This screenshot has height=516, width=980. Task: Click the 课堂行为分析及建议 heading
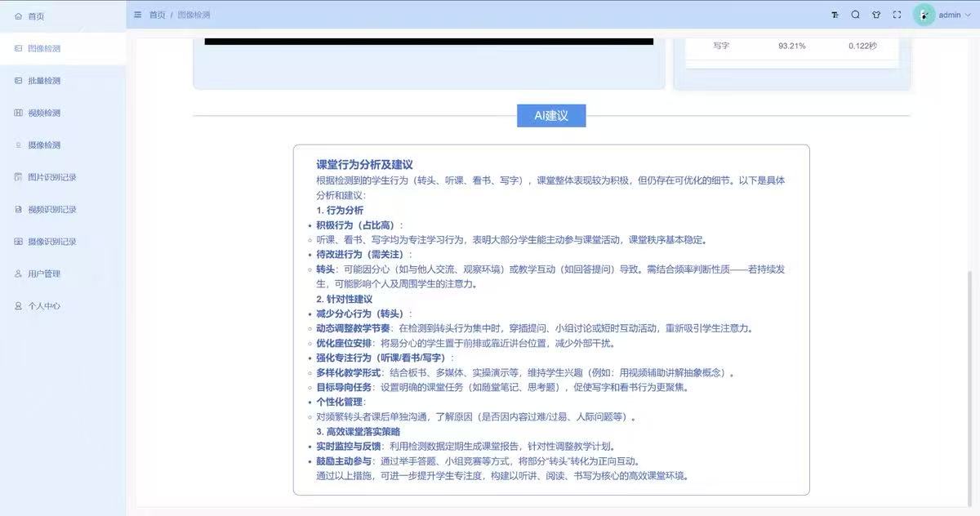[364, 165]
